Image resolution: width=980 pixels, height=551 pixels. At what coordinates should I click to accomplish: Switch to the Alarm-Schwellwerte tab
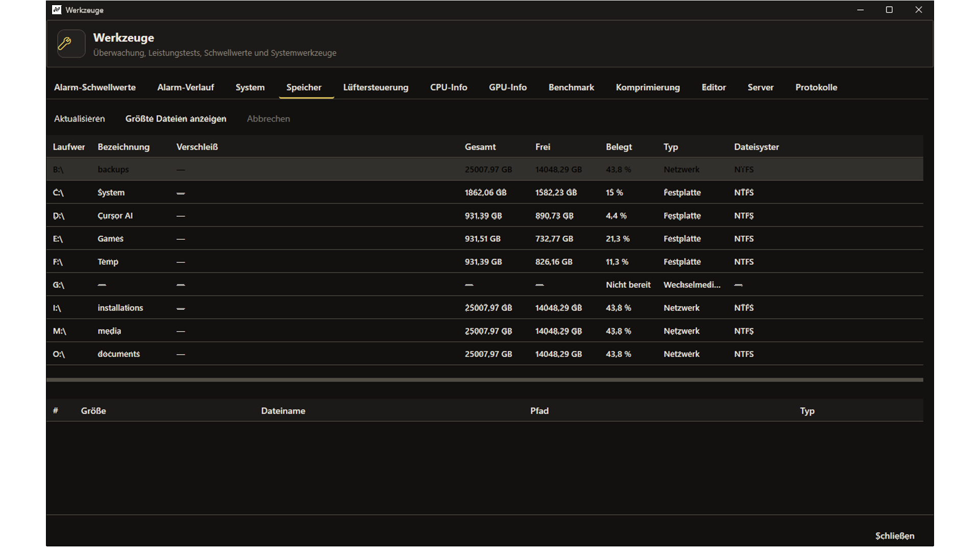click(95, 87)
